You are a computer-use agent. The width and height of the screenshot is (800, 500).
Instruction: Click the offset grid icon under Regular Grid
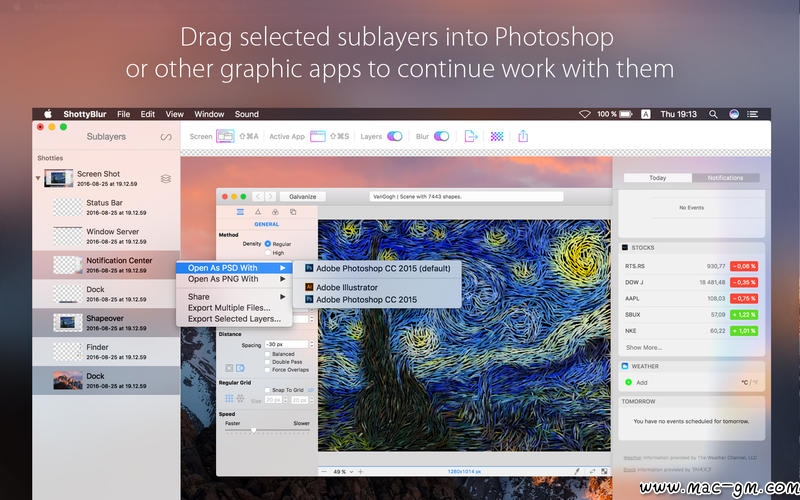coord(240,398)
